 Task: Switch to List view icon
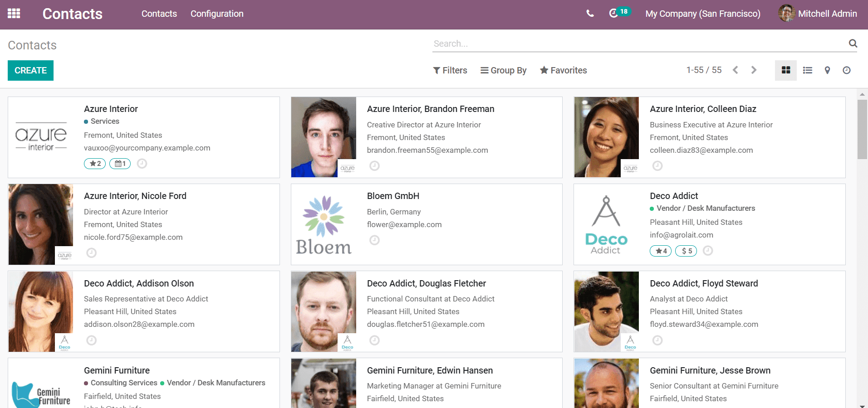point(808,70)
